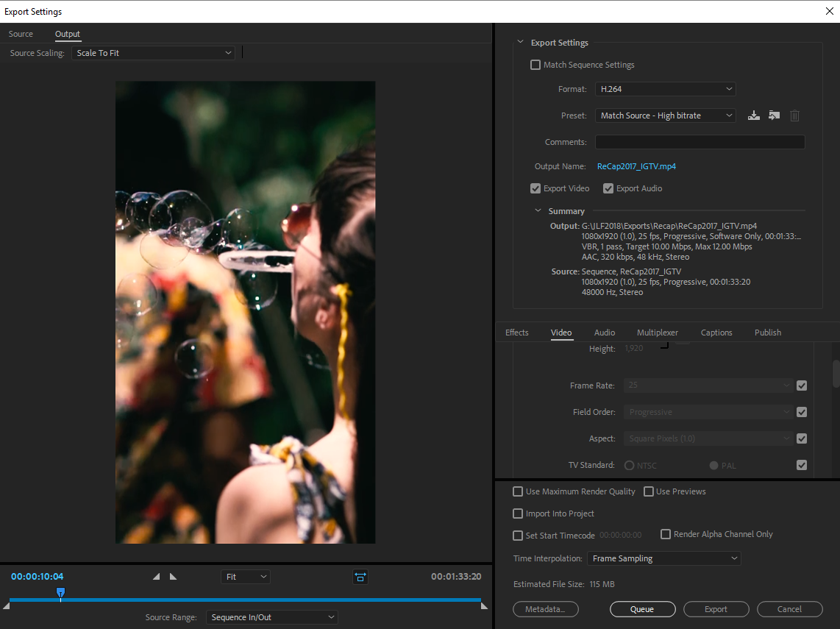Switch to the Audio tab
Viewport: 840px width, 629px height.
tap(605, 333)
